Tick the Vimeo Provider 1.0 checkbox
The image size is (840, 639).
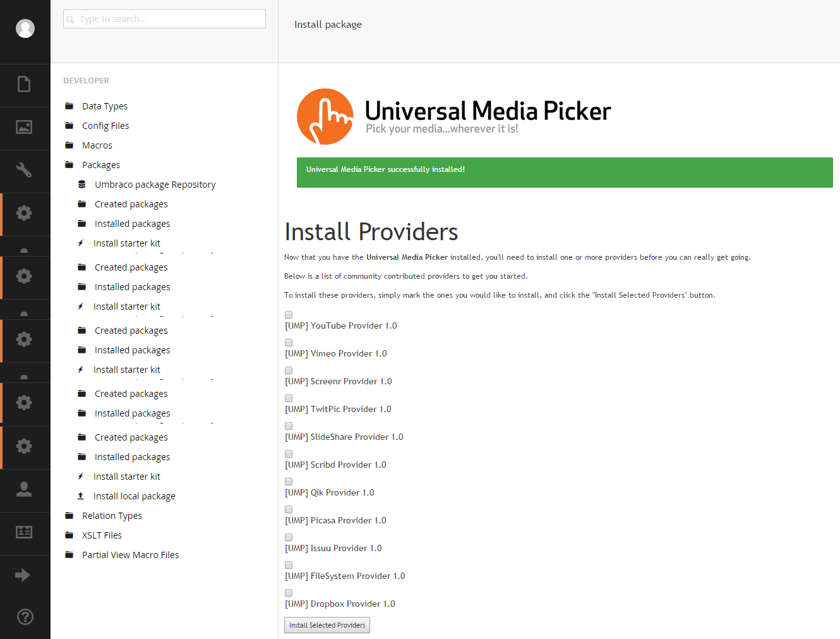(289, 343)
